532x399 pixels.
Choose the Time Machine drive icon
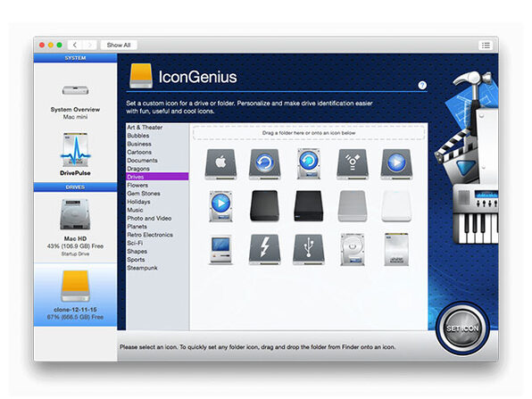[x=264, y=164]
